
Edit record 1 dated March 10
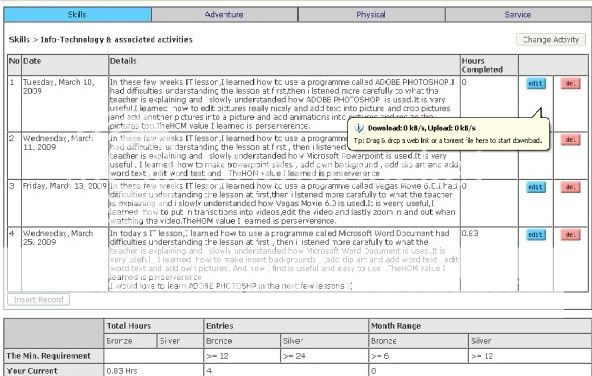point(536,83)
